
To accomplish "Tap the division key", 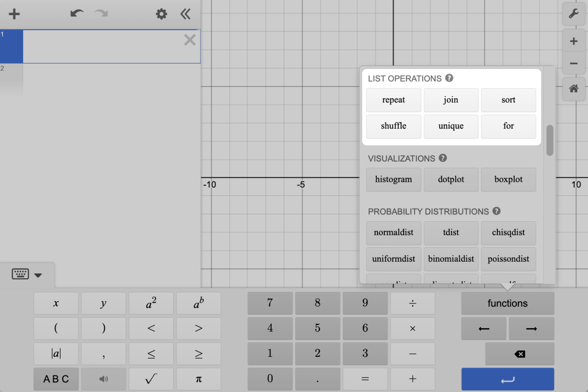I will coord(413,303).
